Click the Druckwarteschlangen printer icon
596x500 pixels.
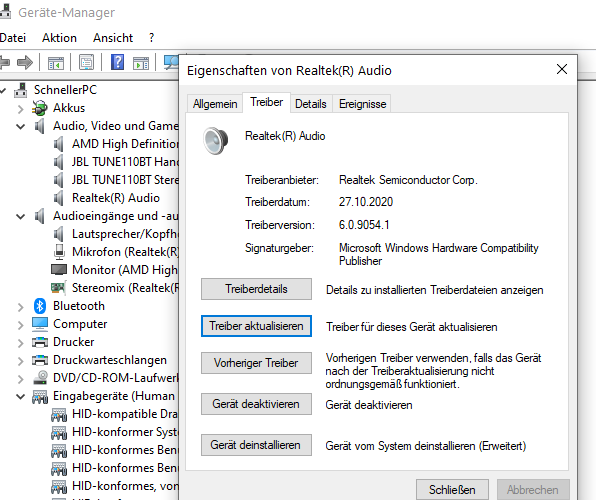pos(40,360)
